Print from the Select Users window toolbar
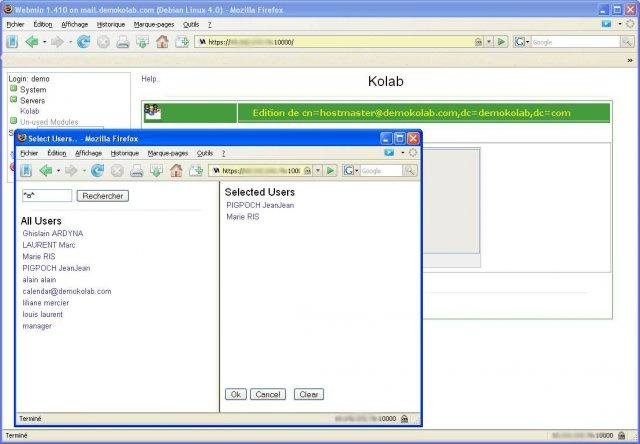 pos(137,171)
